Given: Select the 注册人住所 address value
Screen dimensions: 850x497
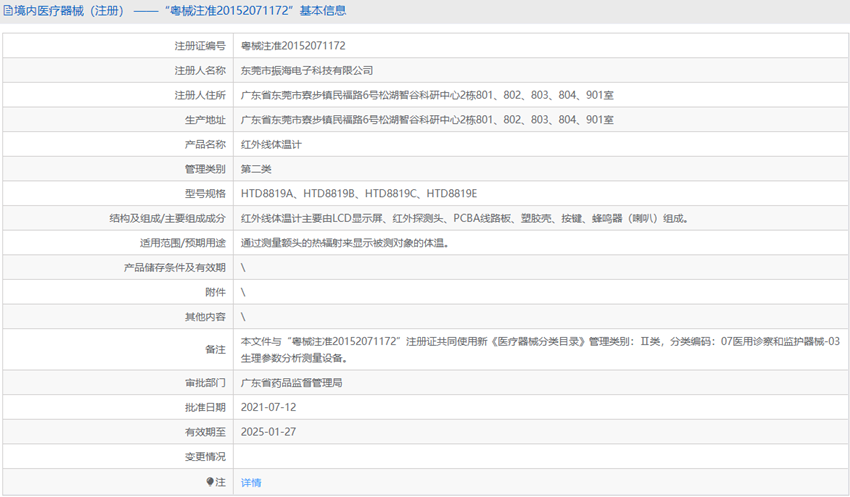Looking at the screenshot, I should click(x=427, y=95).
